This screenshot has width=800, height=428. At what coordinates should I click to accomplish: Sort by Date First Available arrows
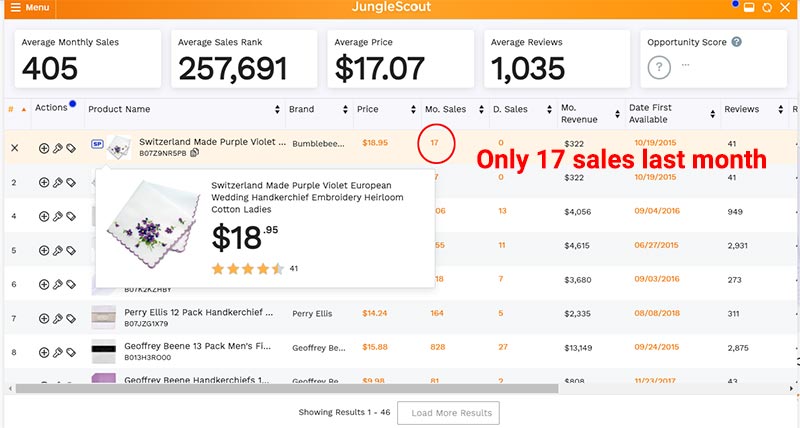pyautogui.click(x=712, y=114)
